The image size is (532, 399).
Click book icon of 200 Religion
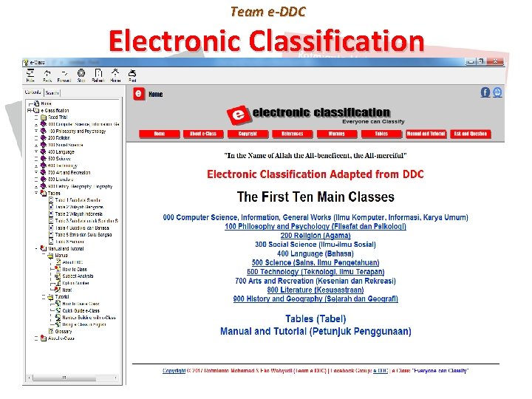43,137
